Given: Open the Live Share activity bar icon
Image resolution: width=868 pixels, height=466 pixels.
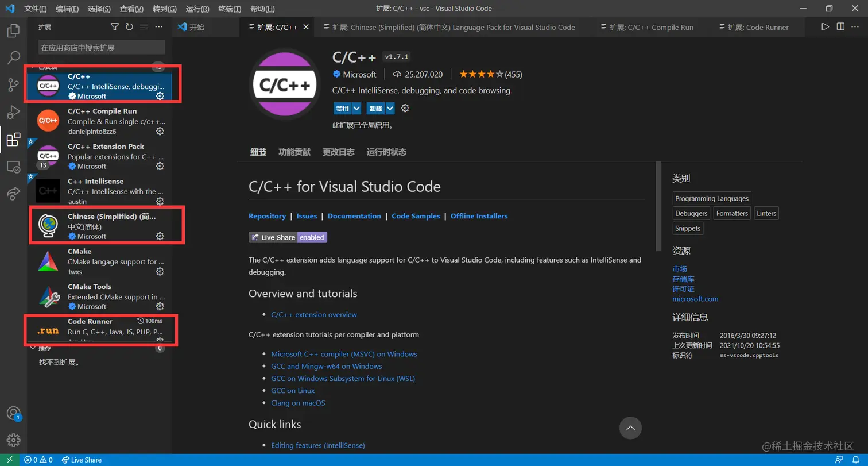Looking at the screenshot, I should pos(13,194).
